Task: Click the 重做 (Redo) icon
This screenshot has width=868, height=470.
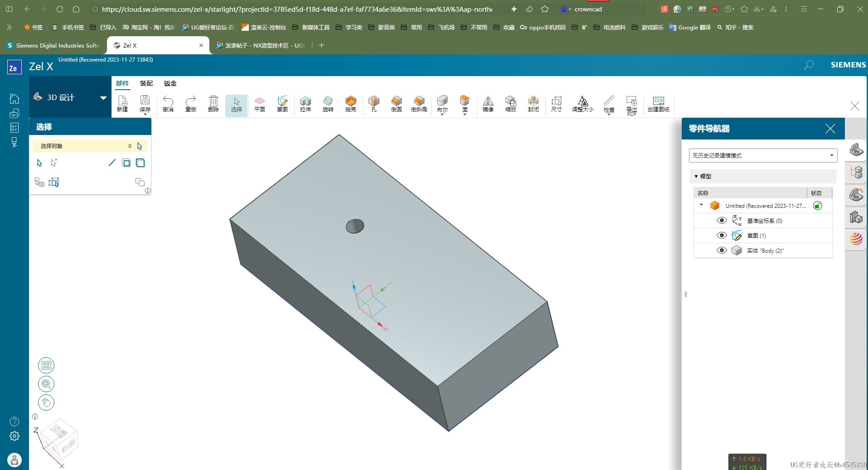Action: coord(191,104)
